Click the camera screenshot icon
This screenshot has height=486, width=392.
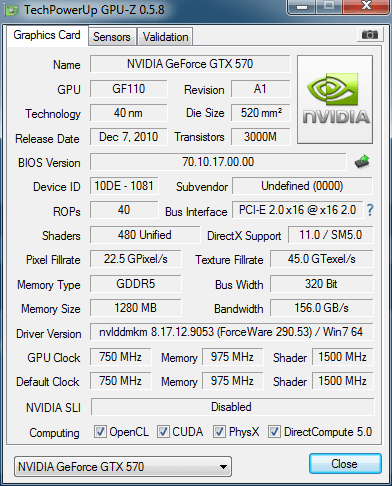pos(369,34)
